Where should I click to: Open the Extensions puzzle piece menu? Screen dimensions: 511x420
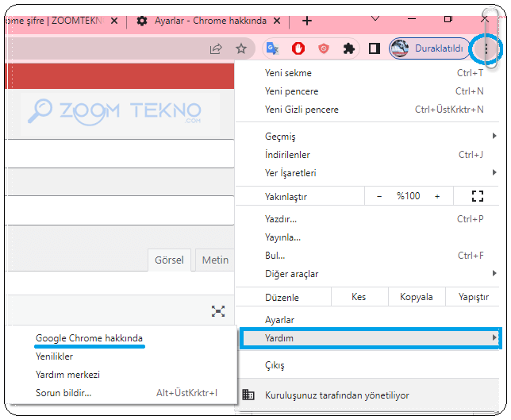[348, 49]
